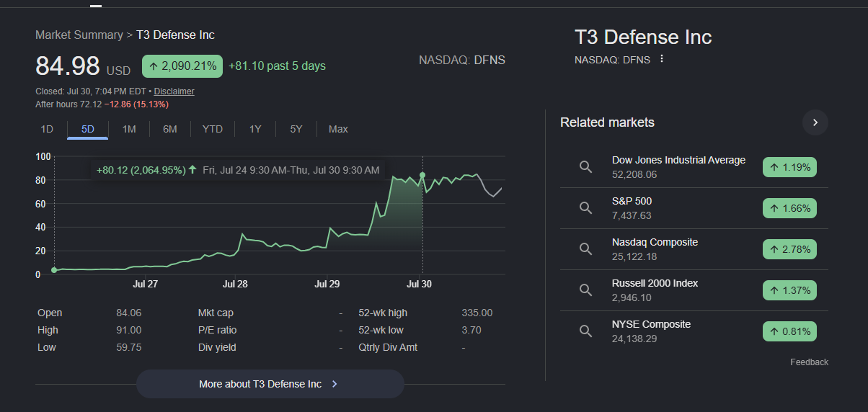Click the Jul 30 chart marker dot
This screenshot has width=868, height=412.
point(422,175)
